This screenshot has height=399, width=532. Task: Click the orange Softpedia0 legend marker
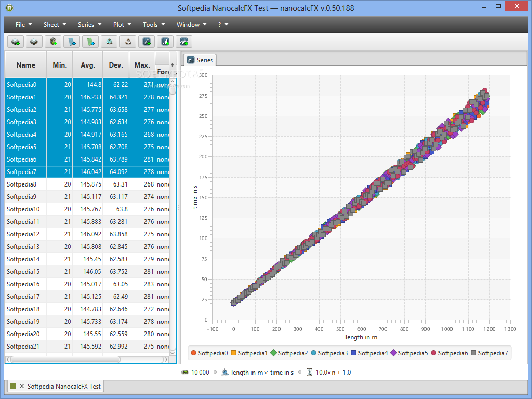[x=194, y=353]
